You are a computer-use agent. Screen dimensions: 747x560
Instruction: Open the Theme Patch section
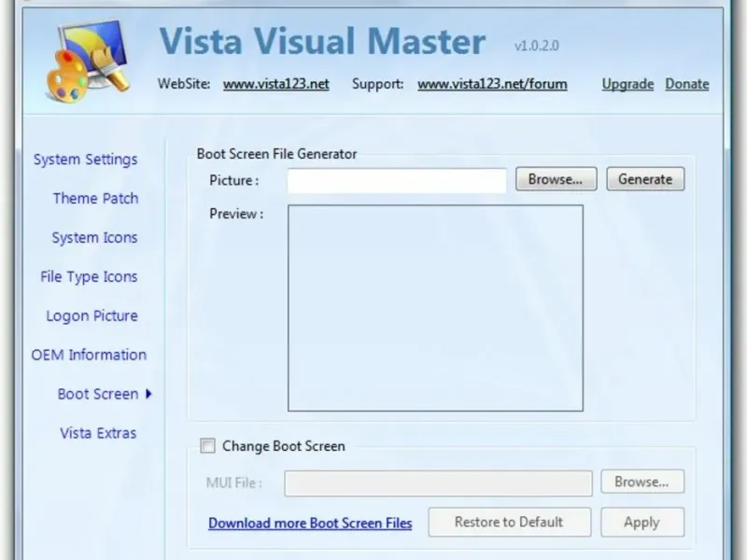[96, 198]
